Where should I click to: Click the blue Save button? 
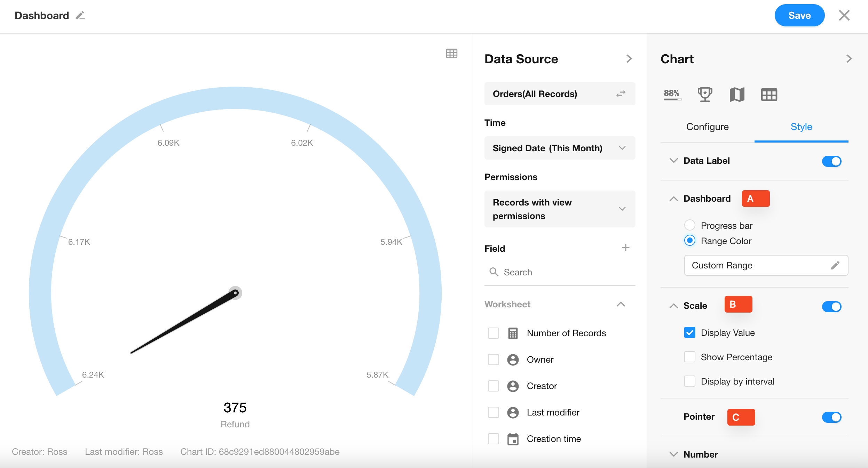pos(799,16)
